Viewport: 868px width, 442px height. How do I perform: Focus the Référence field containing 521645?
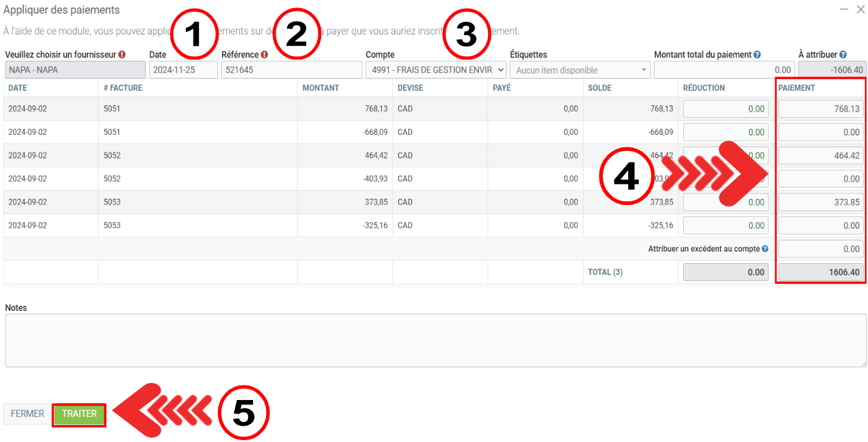(x=291, y=70)
